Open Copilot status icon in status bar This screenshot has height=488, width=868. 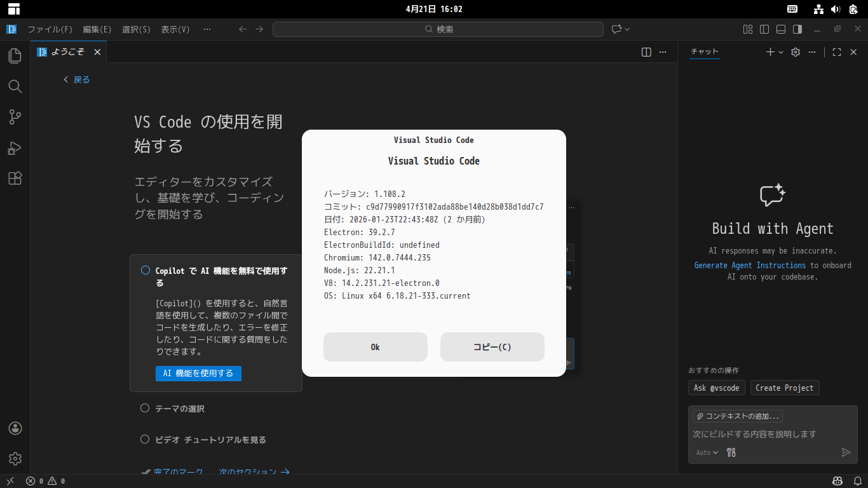coord(837,481)
